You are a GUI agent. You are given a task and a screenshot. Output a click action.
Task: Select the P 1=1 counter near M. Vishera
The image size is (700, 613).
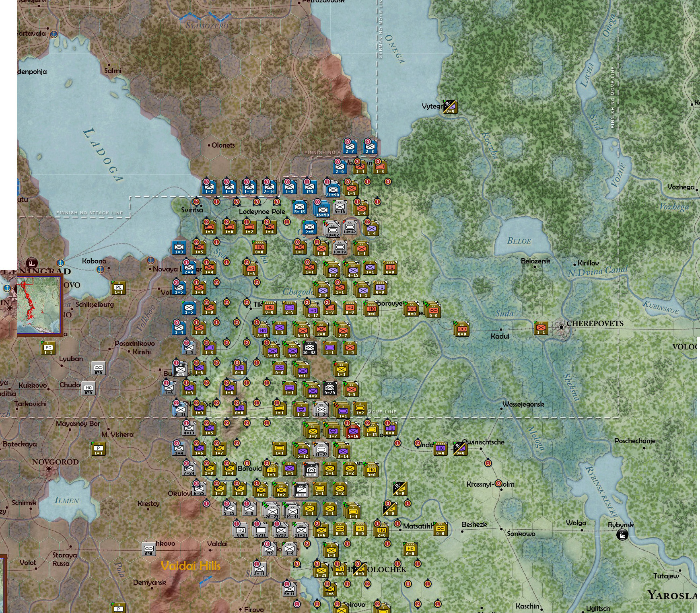[x=99, y=448]
